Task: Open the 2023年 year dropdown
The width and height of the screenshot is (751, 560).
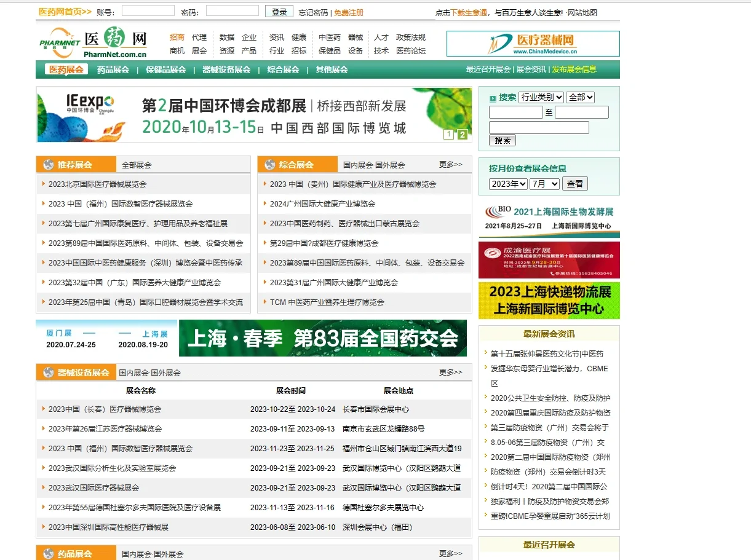Action: click(508, 184)
